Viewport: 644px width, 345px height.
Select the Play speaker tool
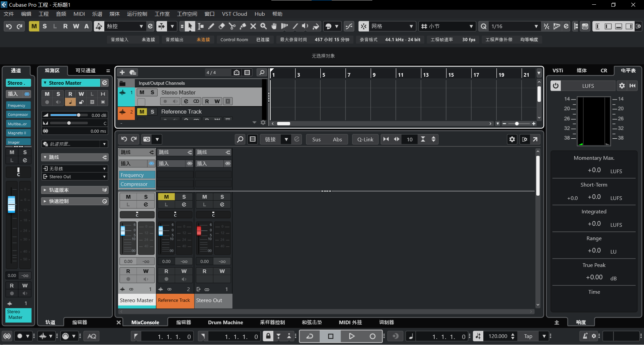[305, 26]
